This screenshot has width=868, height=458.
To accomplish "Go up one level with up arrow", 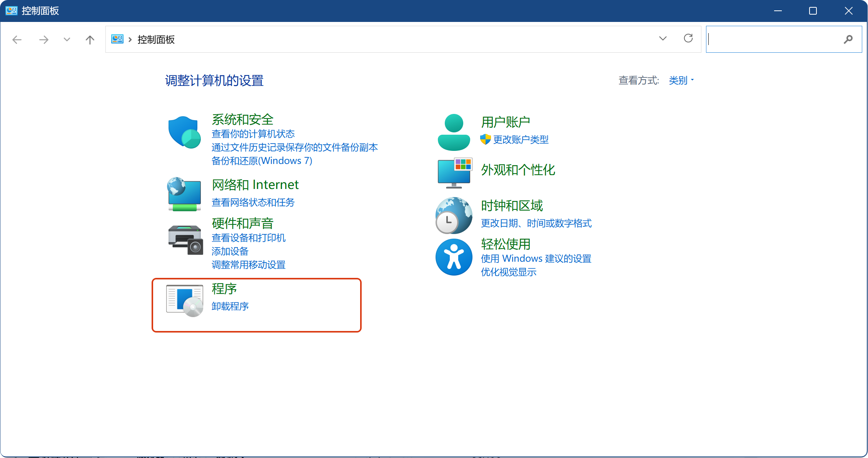I will [x=90, y=39].
